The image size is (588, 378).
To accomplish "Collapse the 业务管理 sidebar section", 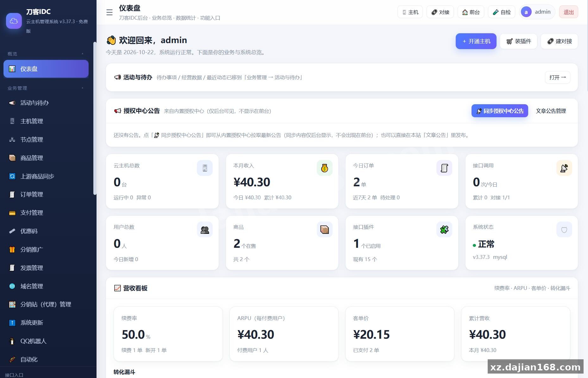I will 83,88.
